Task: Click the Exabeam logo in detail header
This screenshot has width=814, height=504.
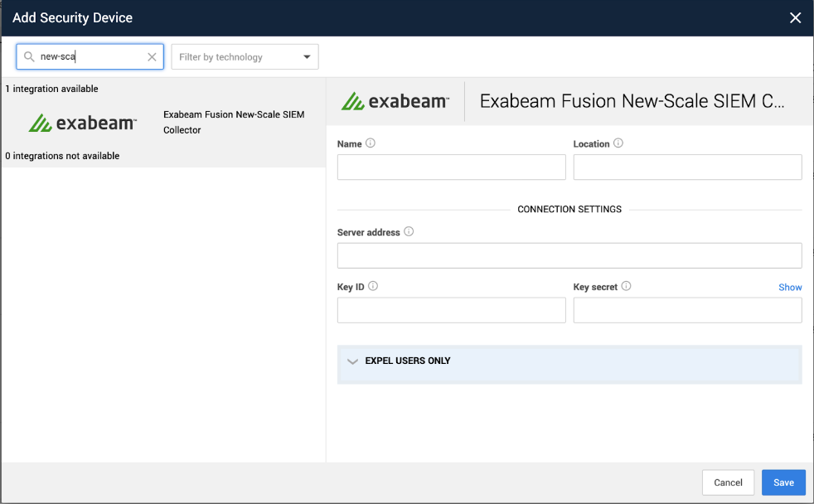Action: pyautogui.click(x=395, y=101)
